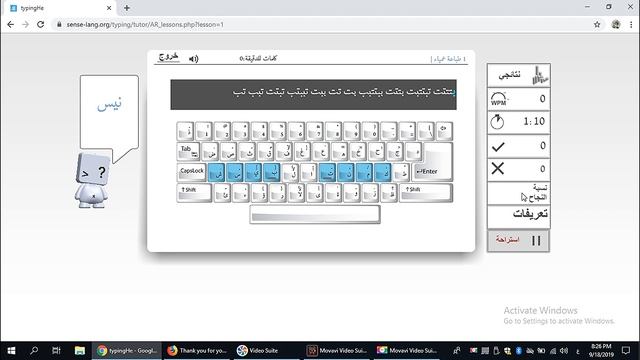Switch to first Movavi Video Suite item

pos(337,351)
